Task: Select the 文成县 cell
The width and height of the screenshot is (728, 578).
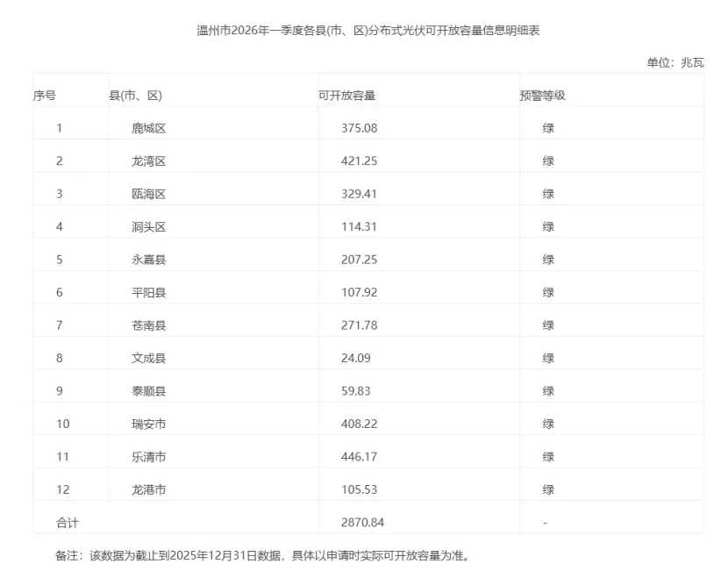Action: [x=148, y=359]
